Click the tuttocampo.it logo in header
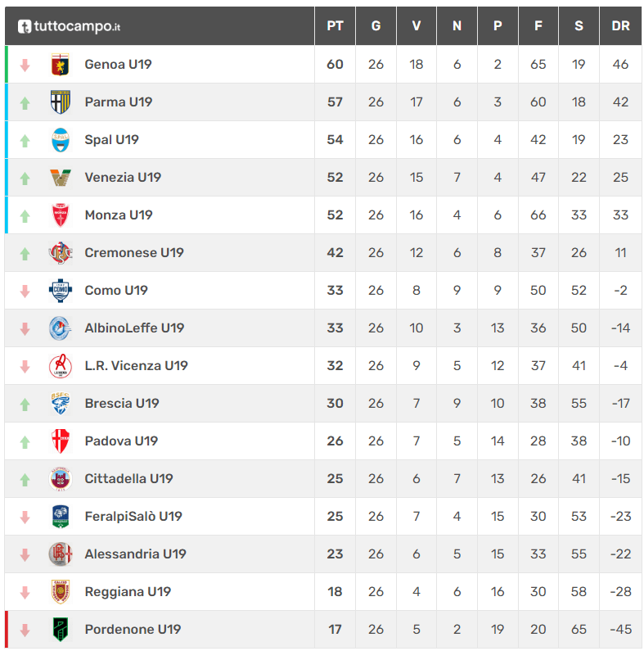Image resolution: width=644 pixels, height=651 pixels. point(69,26)
